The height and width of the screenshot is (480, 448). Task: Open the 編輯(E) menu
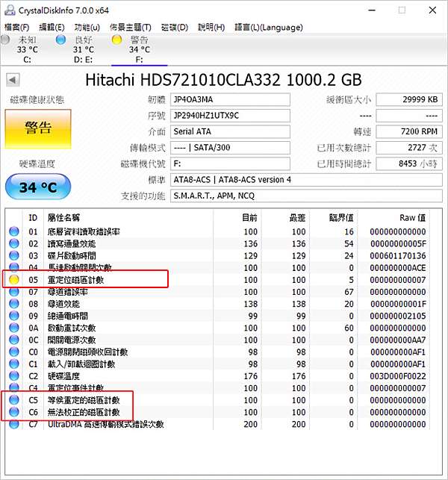52,27
